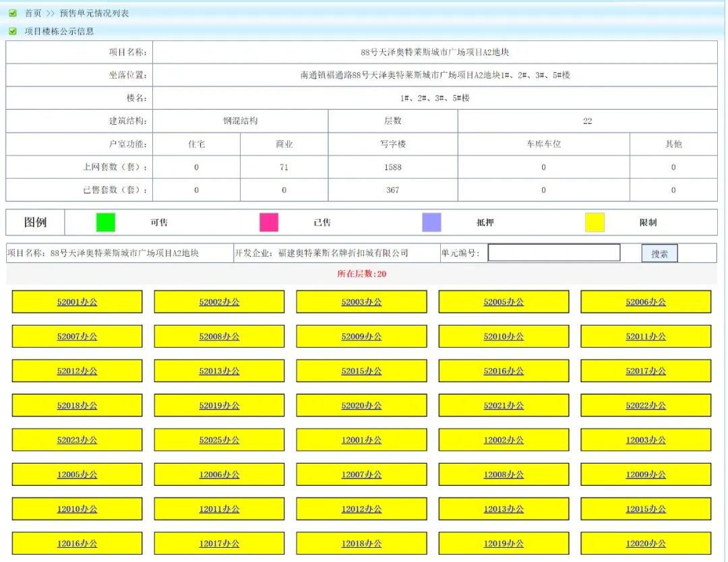Select unit 12008办公
728x562 pixels.
pos(504,475)
